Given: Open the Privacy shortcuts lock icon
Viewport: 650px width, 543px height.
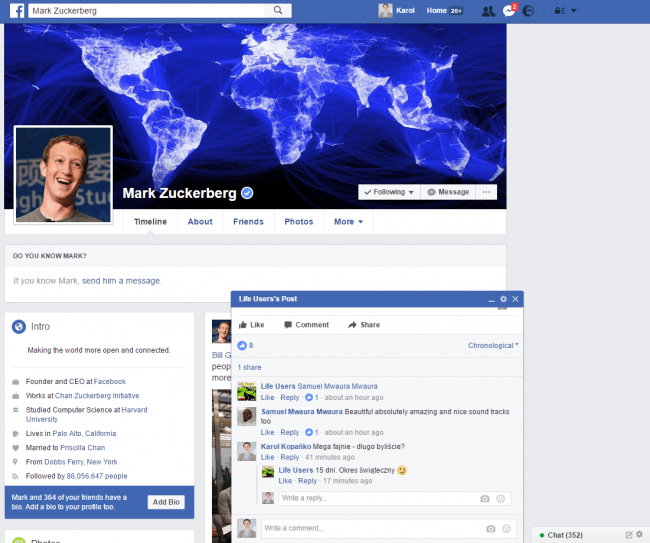Looking at the screenshot, I should [560, 11].
